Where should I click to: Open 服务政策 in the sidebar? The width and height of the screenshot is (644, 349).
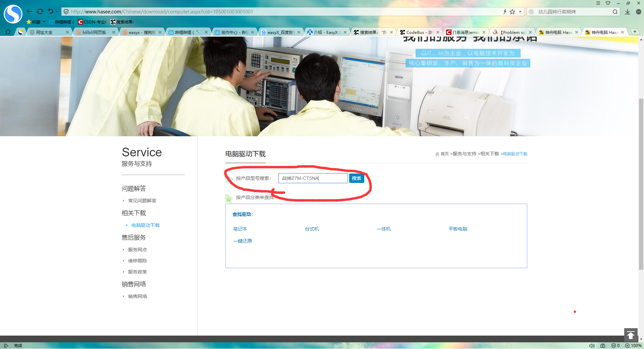tap(138, 272)
